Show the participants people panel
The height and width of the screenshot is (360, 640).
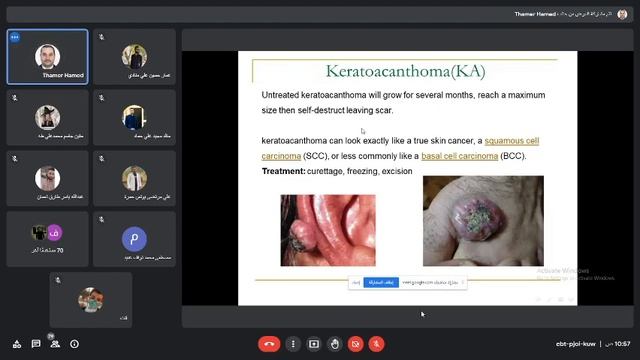click(55, 344)
